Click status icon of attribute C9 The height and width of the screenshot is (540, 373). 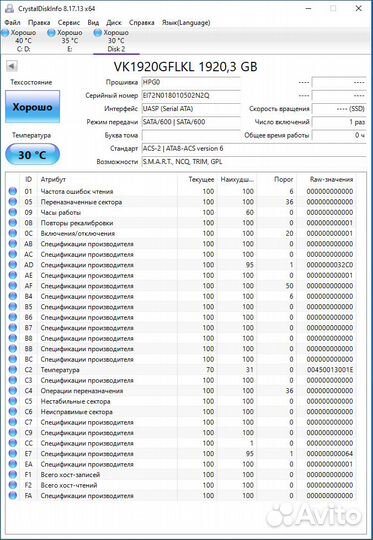(x=13, y=433)
